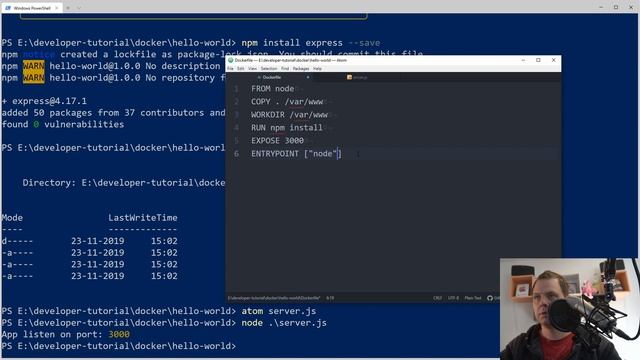Open the Find menu in Atom

point(285,69)
